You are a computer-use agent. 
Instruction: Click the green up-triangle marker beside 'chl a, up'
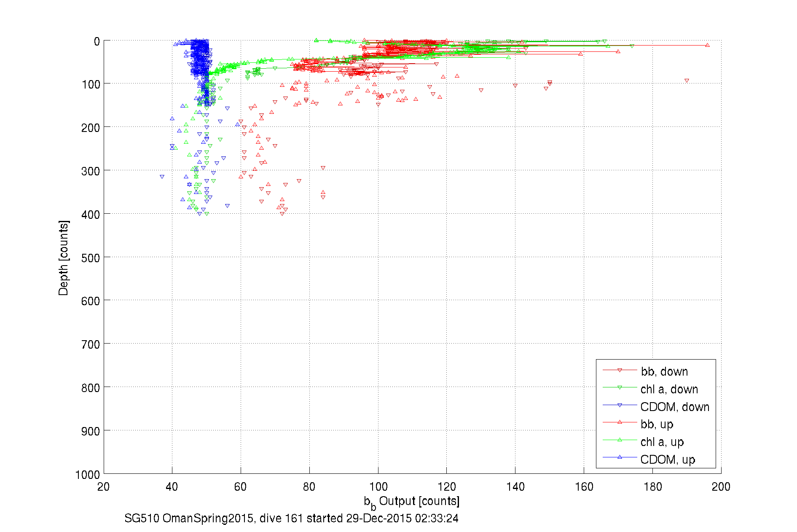pos(620,440)
